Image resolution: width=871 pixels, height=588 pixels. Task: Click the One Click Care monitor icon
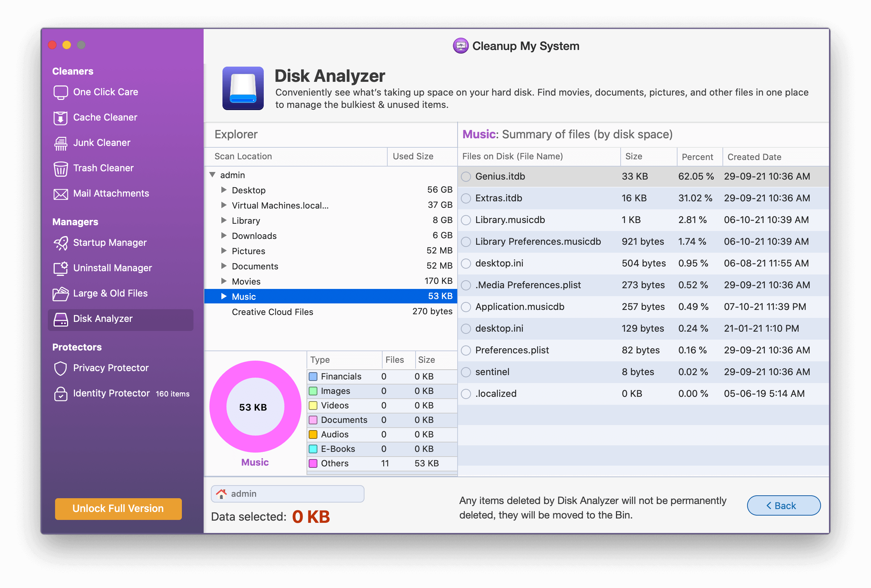point(61,92)
